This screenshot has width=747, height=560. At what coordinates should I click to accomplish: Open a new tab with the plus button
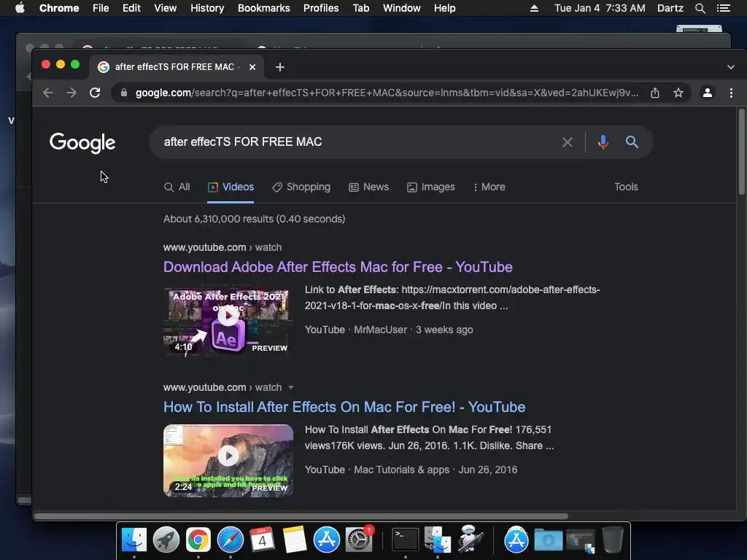pos(280,67)
